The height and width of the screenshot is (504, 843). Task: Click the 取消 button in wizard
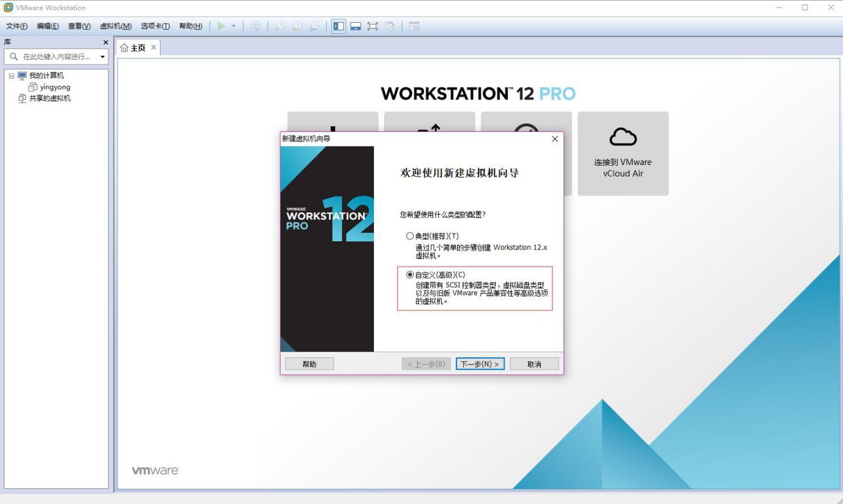pos(534,364)
